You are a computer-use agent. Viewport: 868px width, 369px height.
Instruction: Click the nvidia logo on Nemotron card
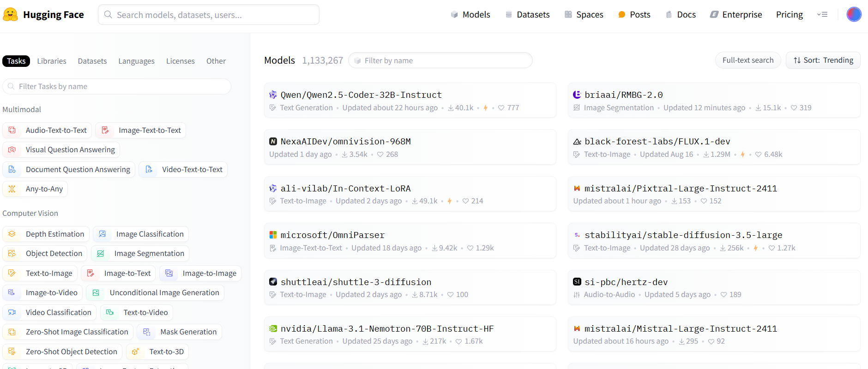(273, 328)
